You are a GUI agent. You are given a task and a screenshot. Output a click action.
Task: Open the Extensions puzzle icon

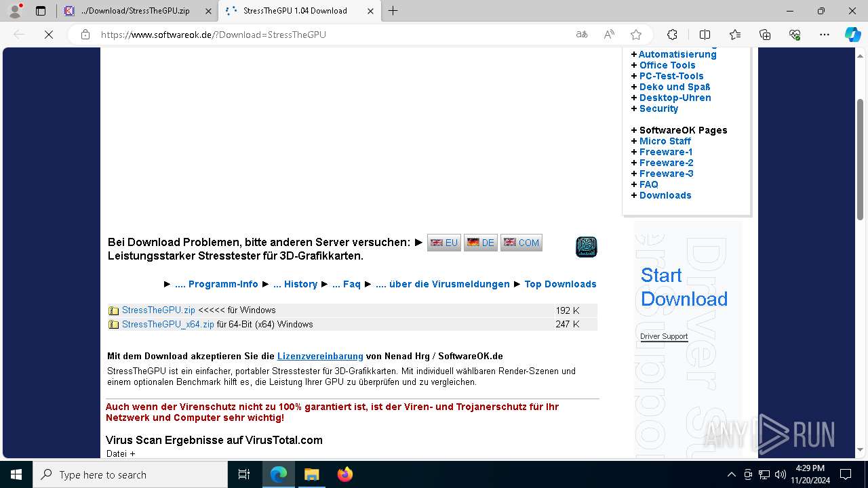(x=672, y=35)
